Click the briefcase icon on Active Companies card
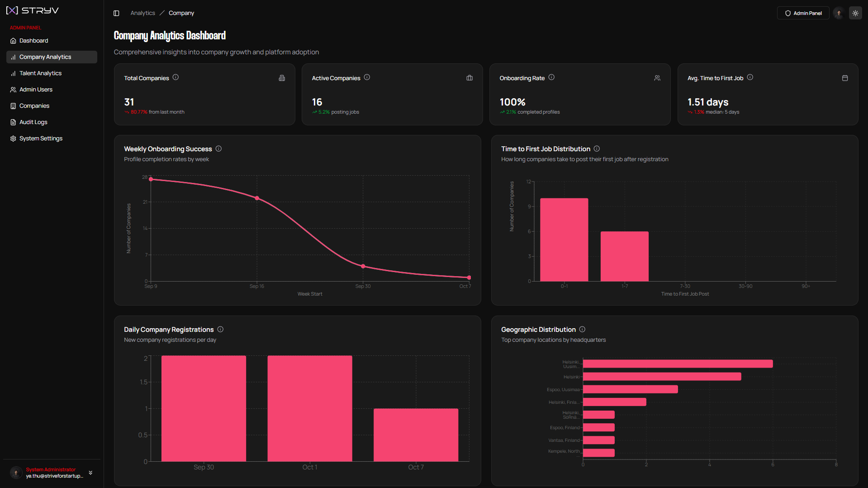 pos(470,78)
